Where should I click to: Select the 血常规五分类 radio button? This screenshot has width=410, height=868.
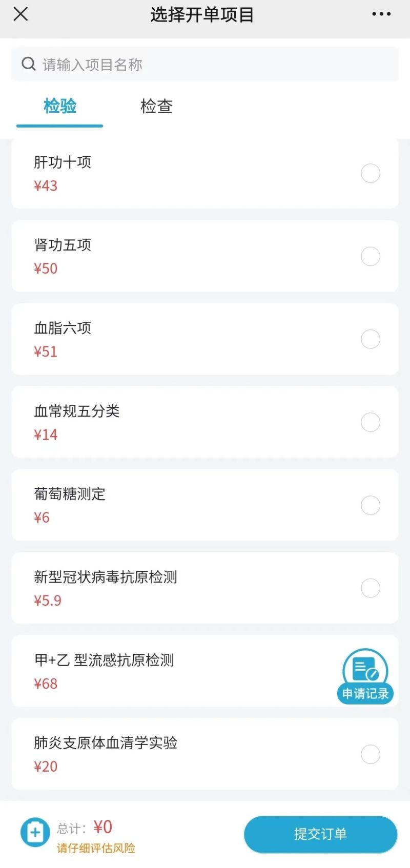tap(370, 422)
